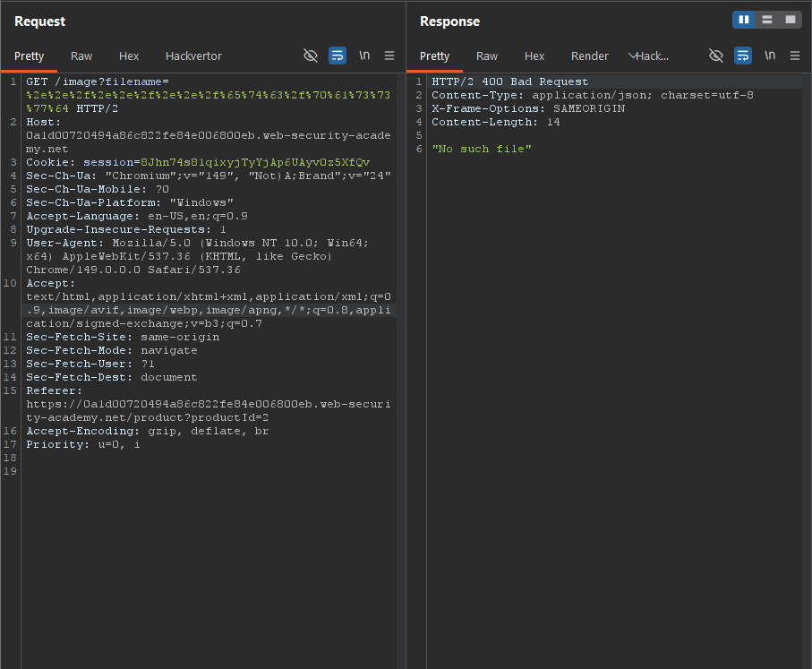This screenshot has width=812, height=669.
Task: Click the Content-Type response header line
Action: (593, 95)
